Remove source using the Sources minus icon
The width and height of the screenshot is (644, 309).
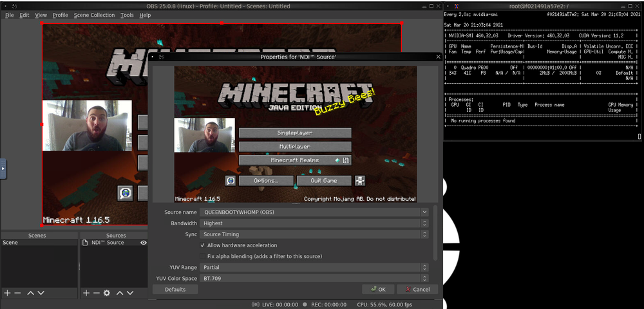tap(96, 293)
